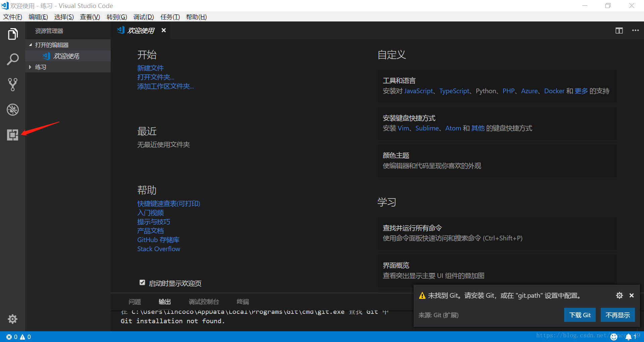This screenshot has width=644, height=342.
Task: Click the 资源管理器 sidebar title
Action: coord(49,31)
